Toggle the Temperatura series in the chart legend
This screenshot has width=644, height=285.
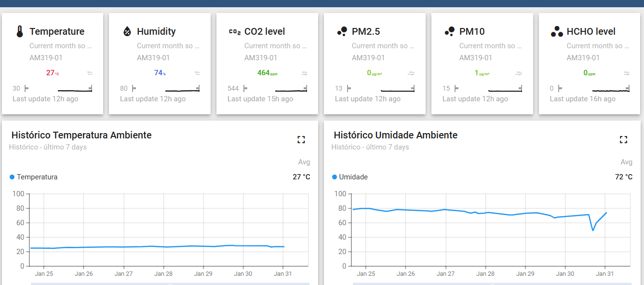click(x=36, y=177)
